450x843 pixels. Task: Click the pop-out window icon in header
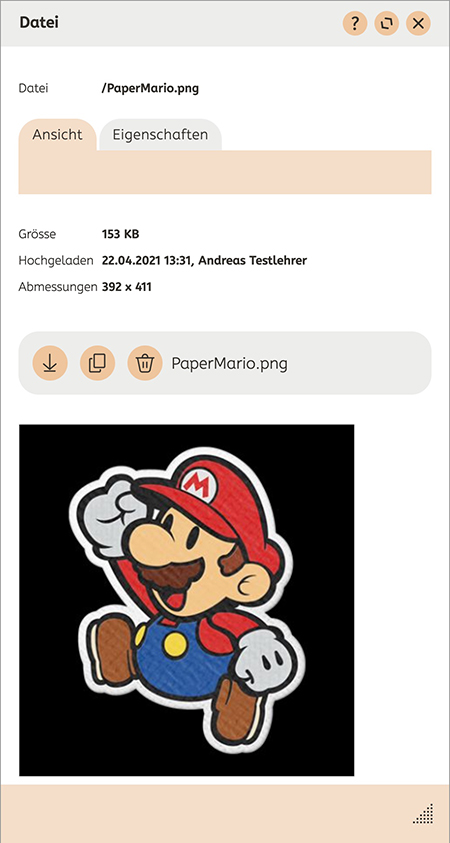tap(387, 24)
